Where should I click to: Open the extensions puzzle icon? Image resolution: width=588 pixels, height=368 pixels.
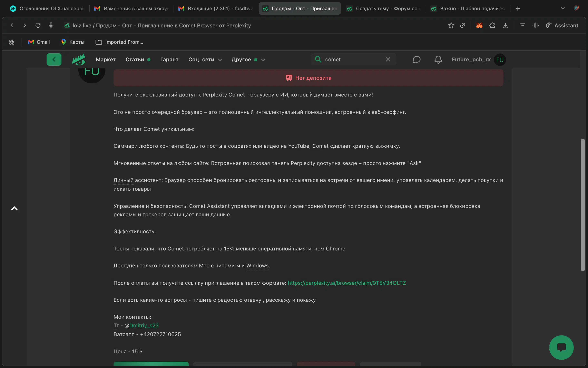492,25
